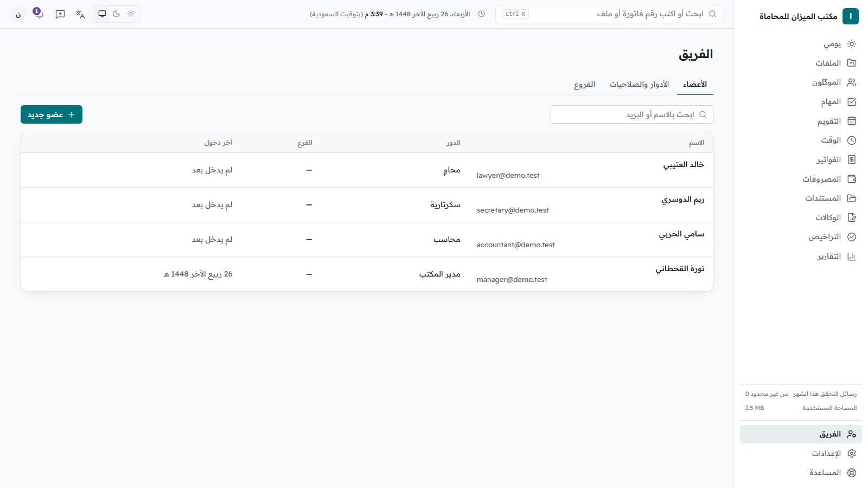Select الأعضاء tab
The height and width of the screenshot is (488, 868).
(x=695, y=85)
